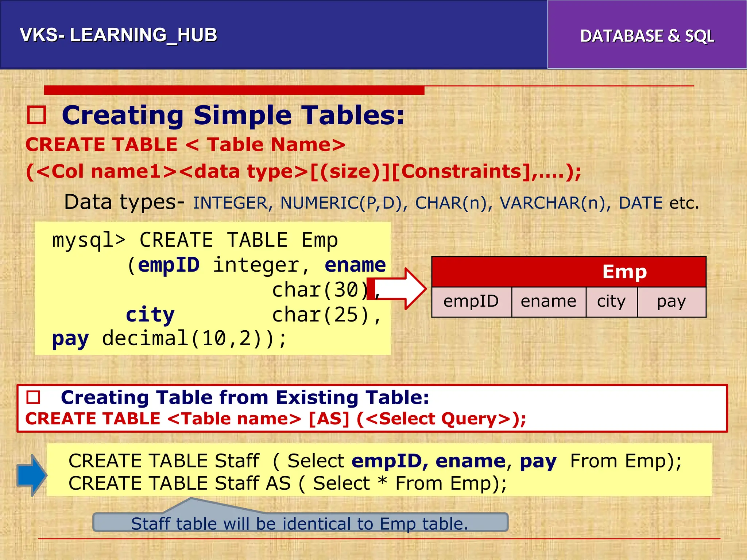Select the empID cell in Emp table
This screenshot has height=560, width=747.
pyautogui.click(x=472, y=302)
